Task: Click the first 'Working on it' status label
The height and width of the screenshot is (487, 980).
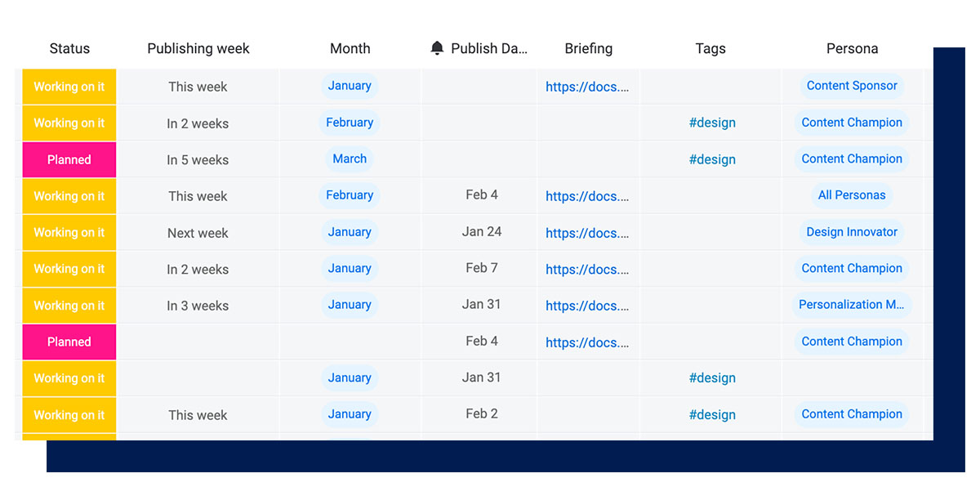Action: [x=69, y=86]
